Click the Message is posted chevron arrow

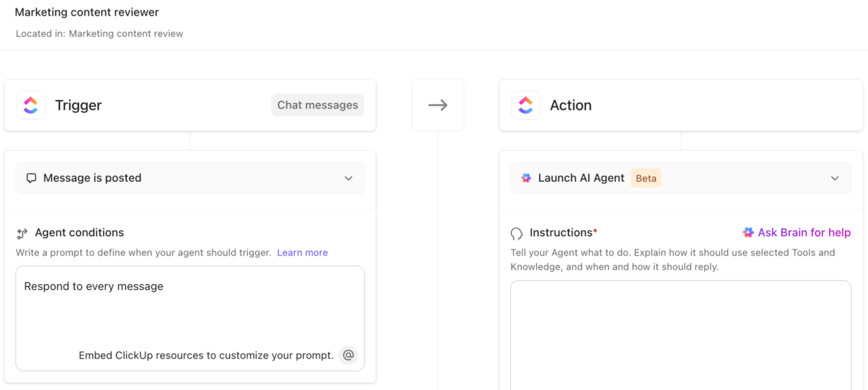click(348, 178)
